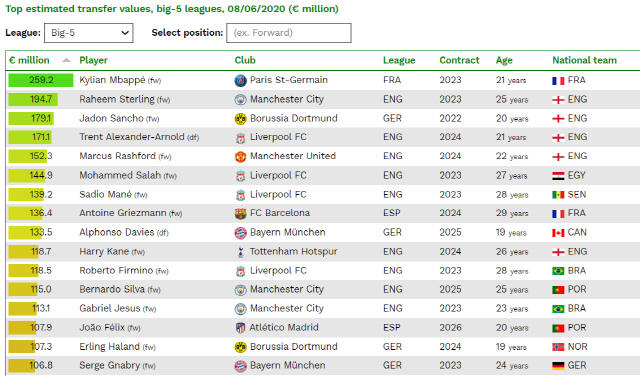Click the Paris St-Germain club crest icon

tap(240, 80)
